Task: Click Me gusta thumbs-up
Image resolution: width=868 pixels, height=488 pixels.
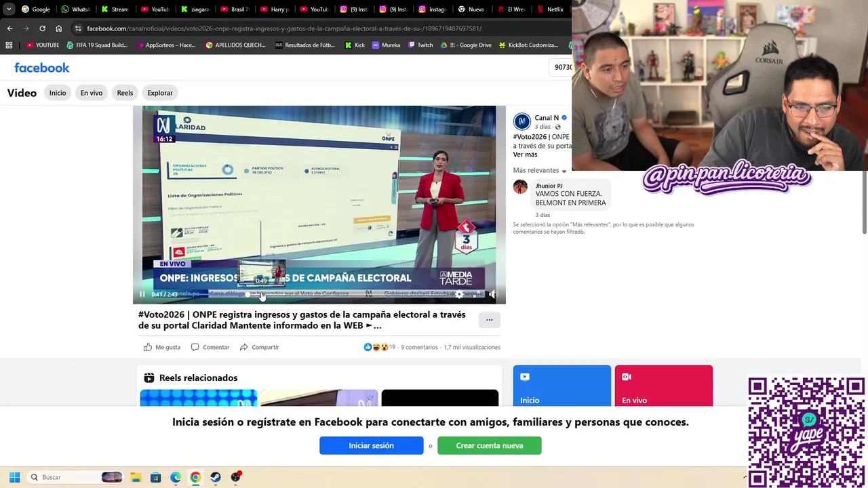Action: tap(162, 347)
